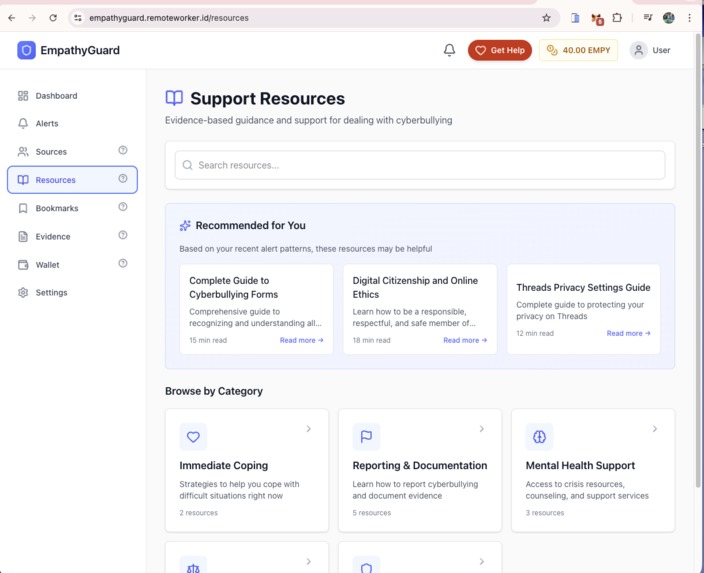The height and width of the screenshot is (573, 704).
Task: Expand Reporting & Documentation category chevron
Action: coord(481,429)
